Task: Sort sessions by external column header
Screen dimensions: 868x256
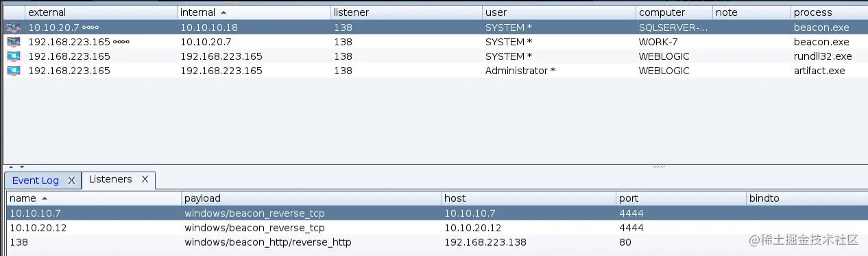Action: pos(101,12)
